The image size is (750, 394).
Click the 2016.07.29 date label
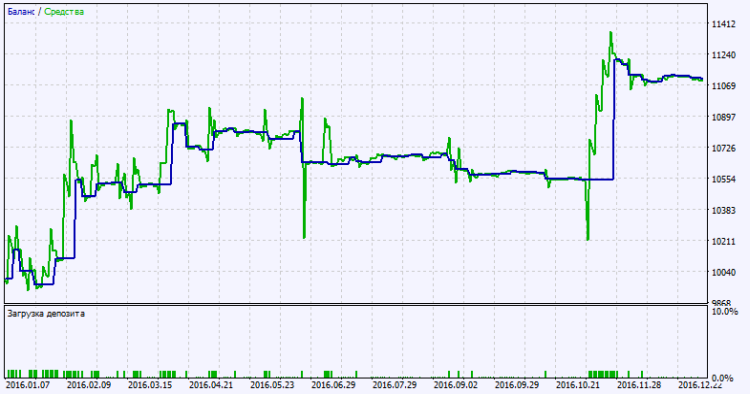(x=395, y=385)
